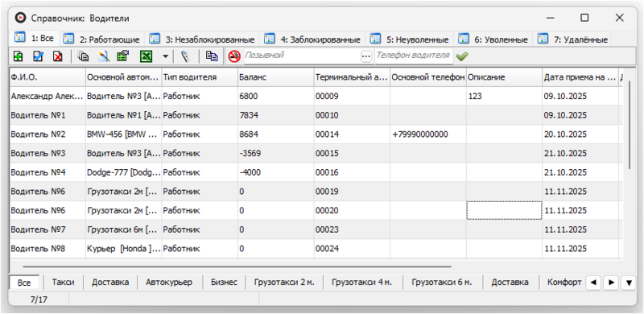Click terminal account cell 00009
The height and width of the screenshot is (314, 644).
[352, 97]
